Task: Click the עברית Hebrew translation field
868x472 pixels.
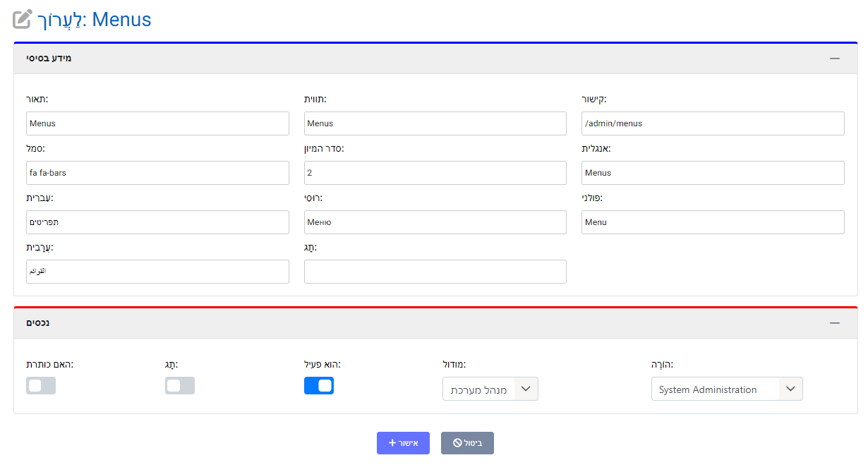Action: tap(157, 222)
